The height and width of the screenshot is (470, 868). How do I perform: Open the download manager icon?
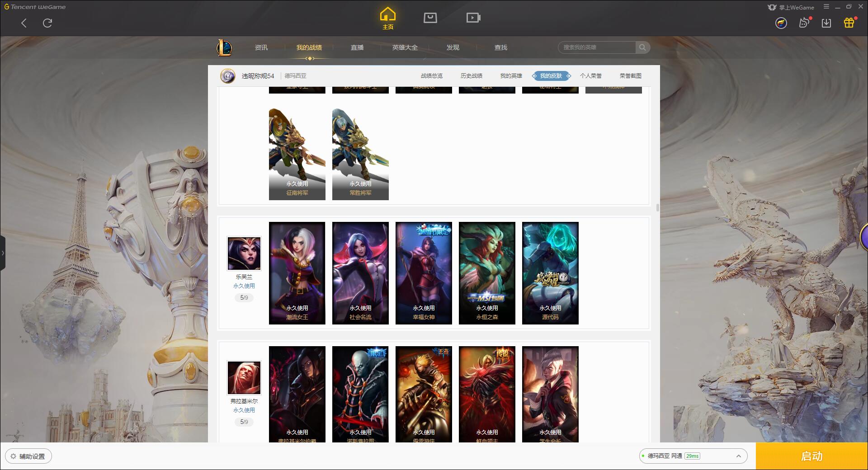(826, 23)
